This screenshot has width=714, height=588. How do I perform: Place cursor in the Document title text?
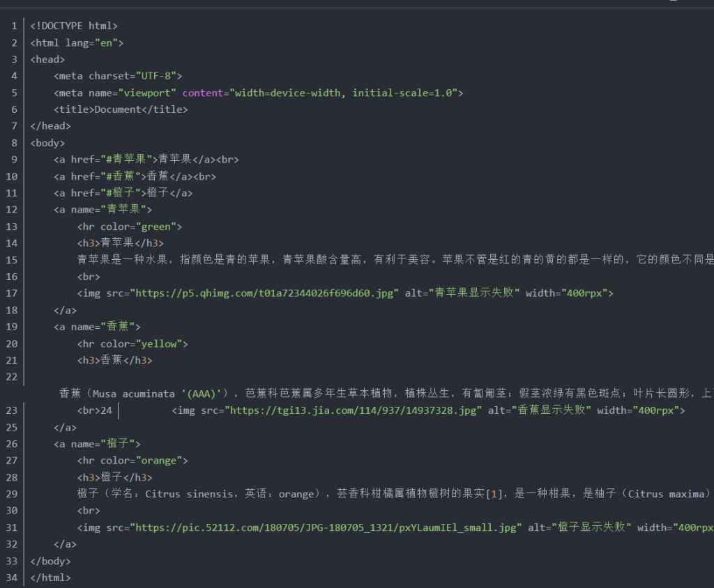coord(117,109)
